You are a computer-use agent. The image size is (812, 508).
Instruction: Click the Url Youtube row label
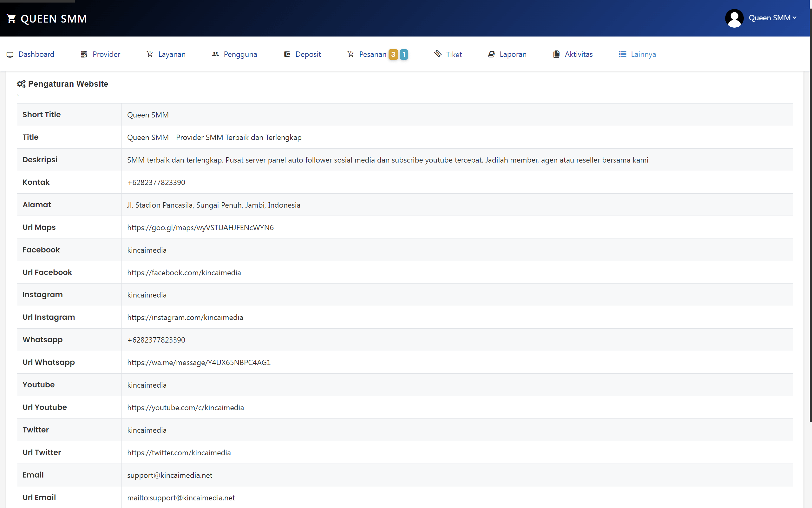[45, 407]
